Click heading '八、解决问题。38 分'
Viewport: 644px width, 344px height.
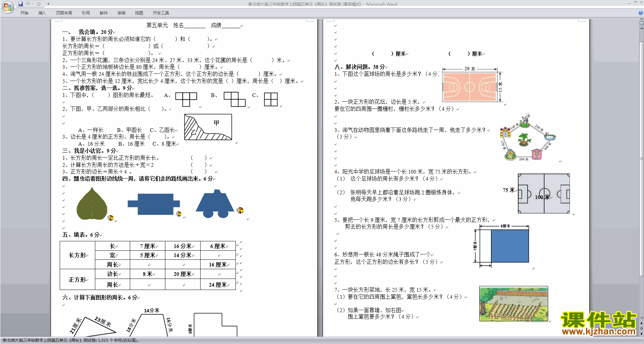click(360, 67)
